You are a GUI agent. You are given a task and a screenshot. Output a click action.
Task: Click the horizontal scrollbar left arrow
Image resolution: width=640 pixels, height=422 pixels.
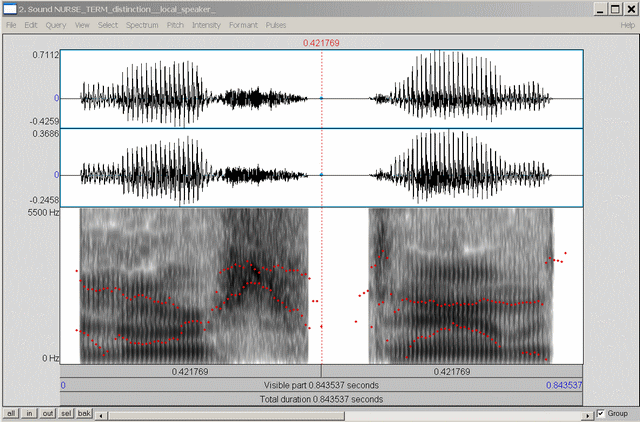tap(103, 413)
